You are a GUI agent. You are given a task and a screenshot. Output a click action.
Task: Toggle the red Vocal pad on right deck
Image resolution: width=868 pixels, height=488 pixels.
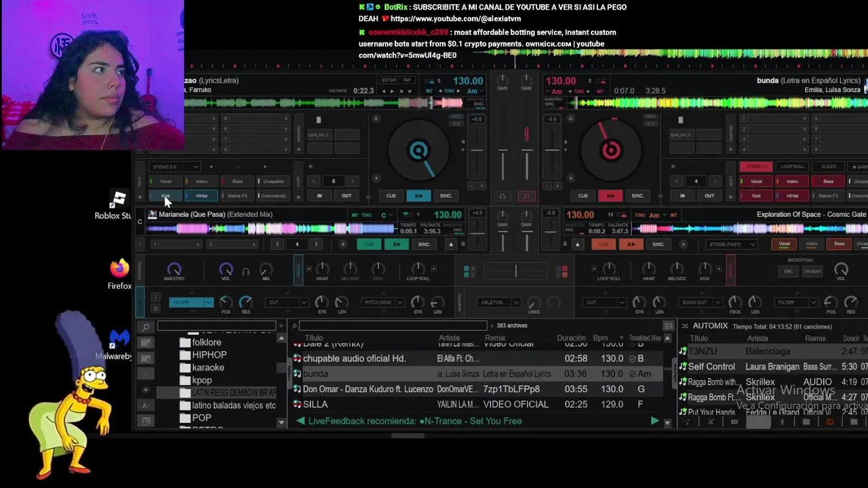(x=756, y=182)
